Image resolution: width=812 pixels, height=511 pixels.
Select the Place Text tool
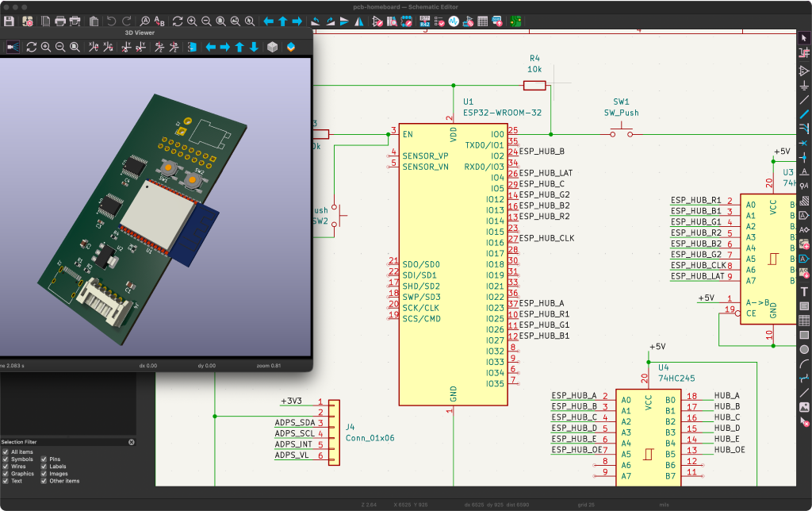[803, 292]
